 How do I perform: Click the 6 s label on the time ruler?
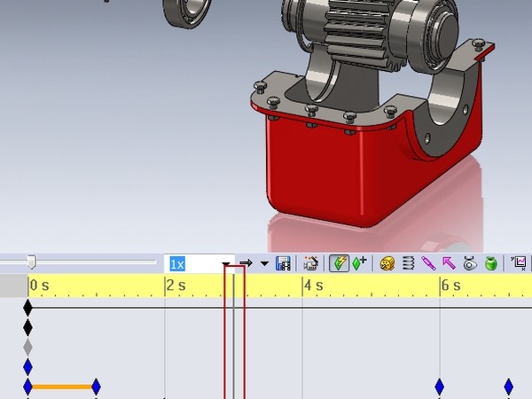pyautogui.click(x=451, y=286)
